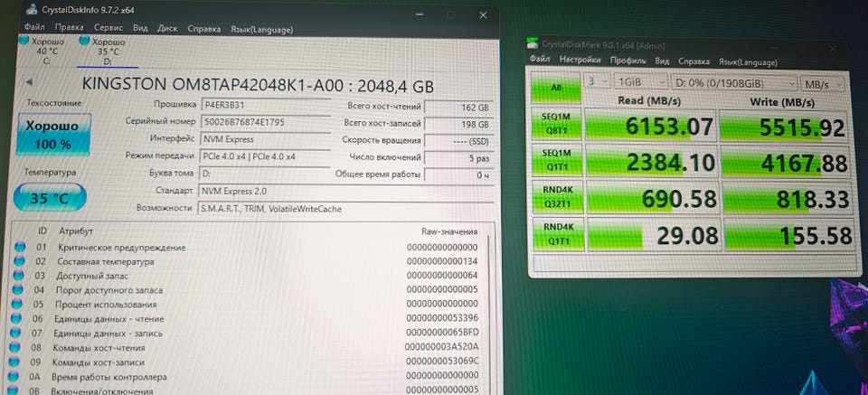The height and width of the screenshot is (395, 868).
Task: Click the status orb for attribute 05
Action: coord(16,304)
